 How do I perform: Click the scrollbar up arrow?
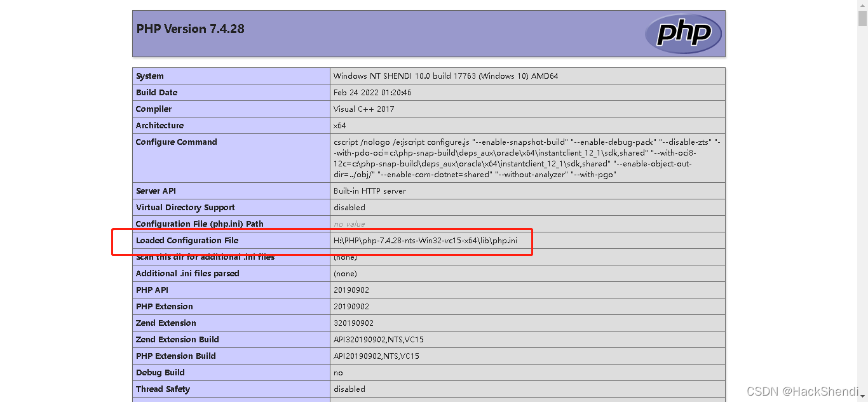[x=863, y=5]
